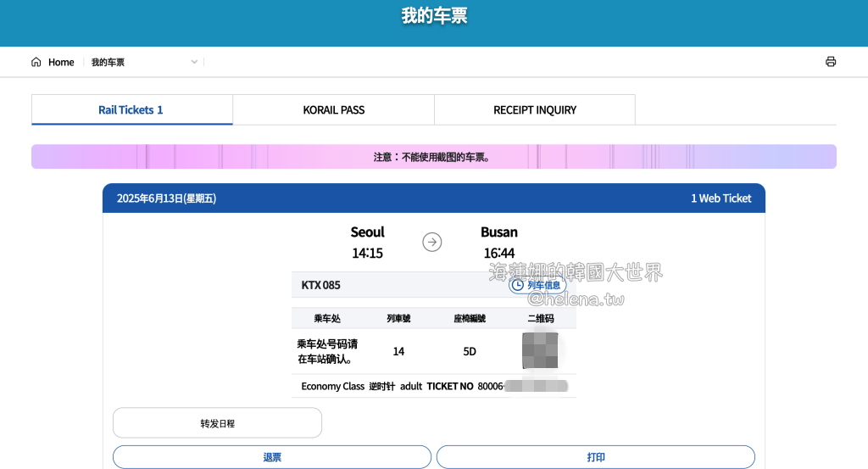Click the 我的车票 page title

coord(434,16)
